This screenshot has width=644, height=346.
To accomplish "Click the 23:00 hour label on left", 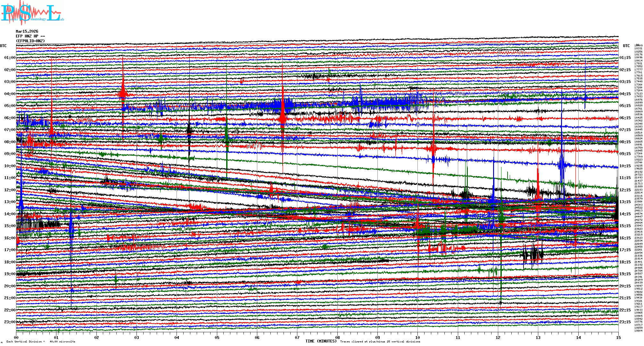I will point(10,322).
